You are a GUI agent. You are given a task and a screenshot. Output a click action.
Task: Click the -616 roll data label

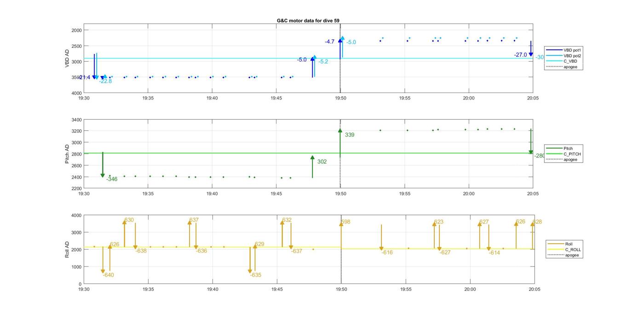tap(387, 252)
